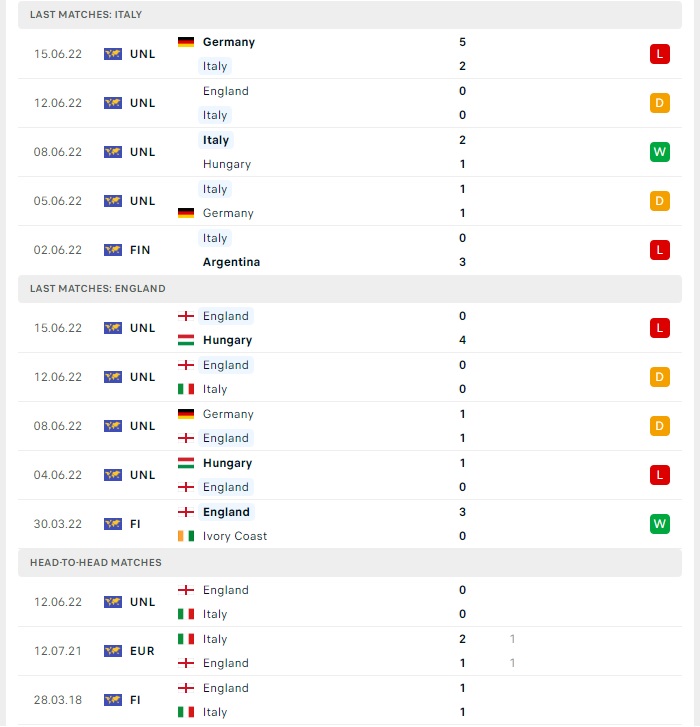Click England flag in the 28.03.18 friendly

(x=186, y=688)
